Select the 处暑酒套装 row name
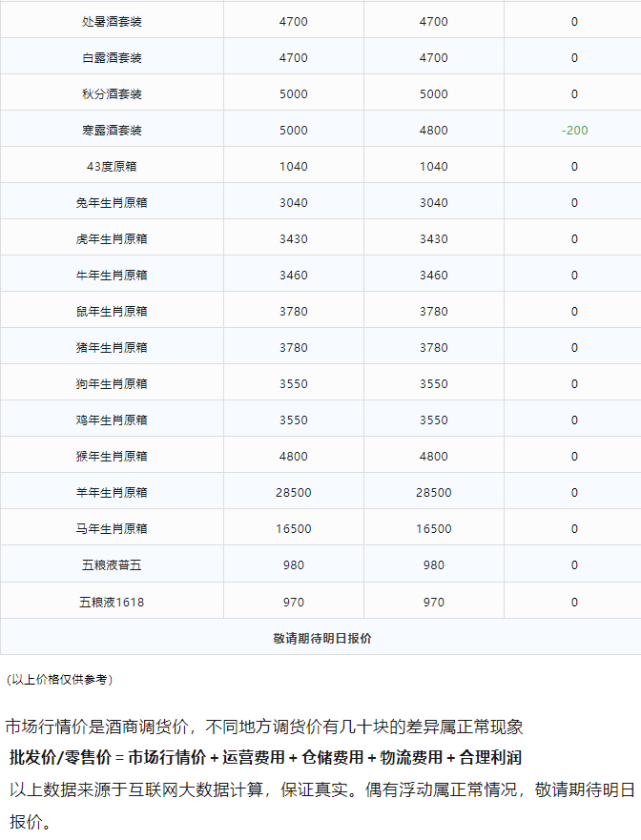The width and height of the screenshot is (641, 840). [112, 22]
